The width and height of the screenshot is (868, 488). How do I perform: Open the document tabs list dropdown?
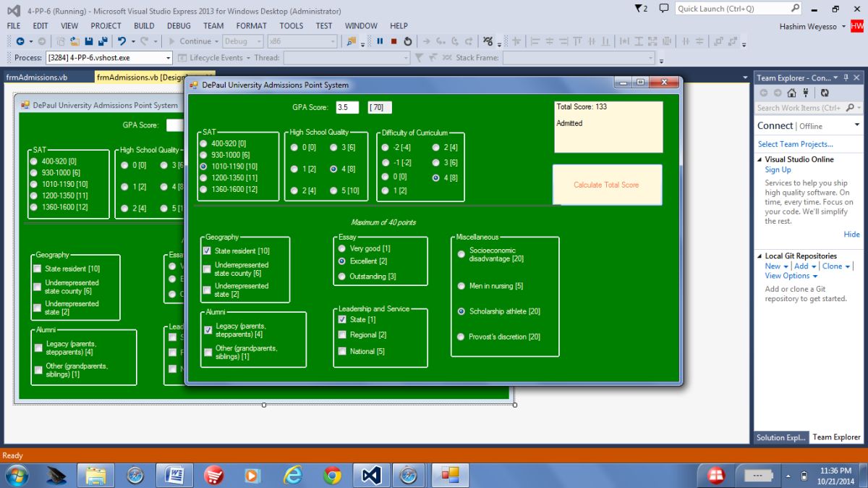[x=746, y=77]
